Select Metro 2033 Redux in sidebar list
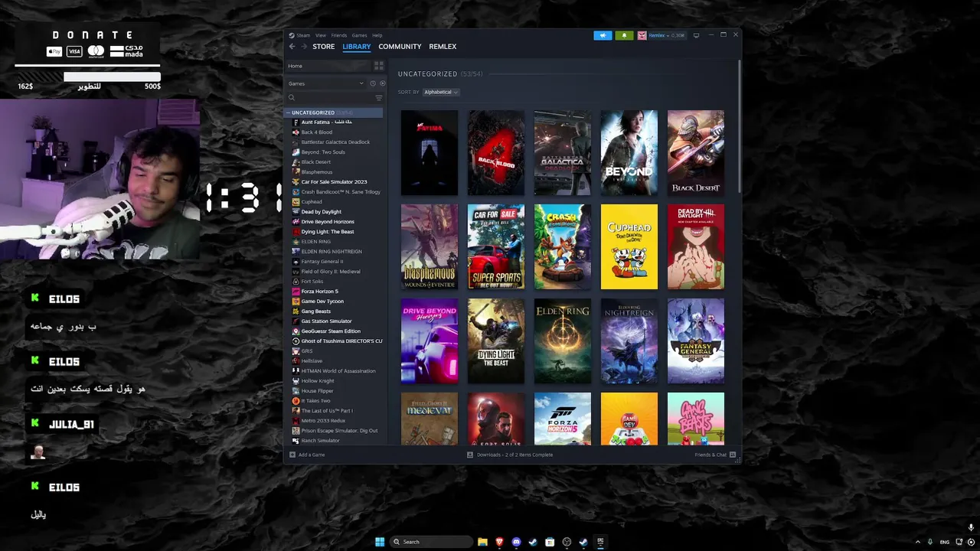Screen dimensions: 980x551 tap(323, 421)
